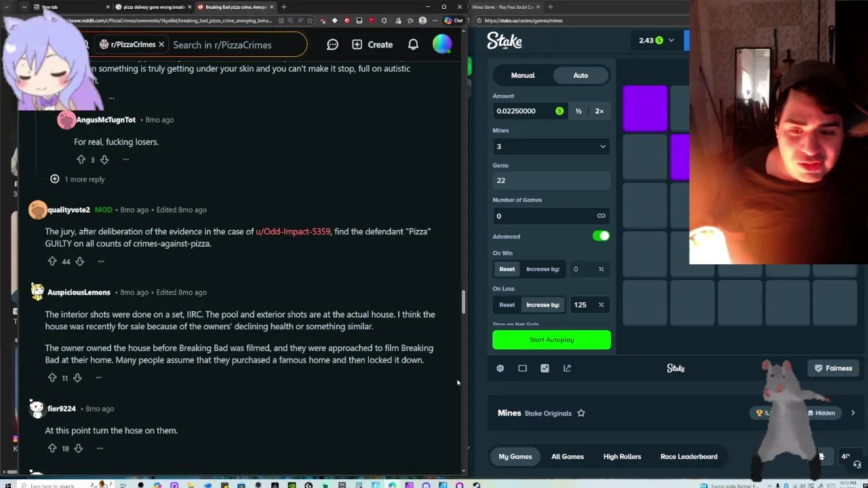This screenshot has height=488, width=868.
Task: Go to Stake homepage via logo
Action: click(x=505, y=41)
